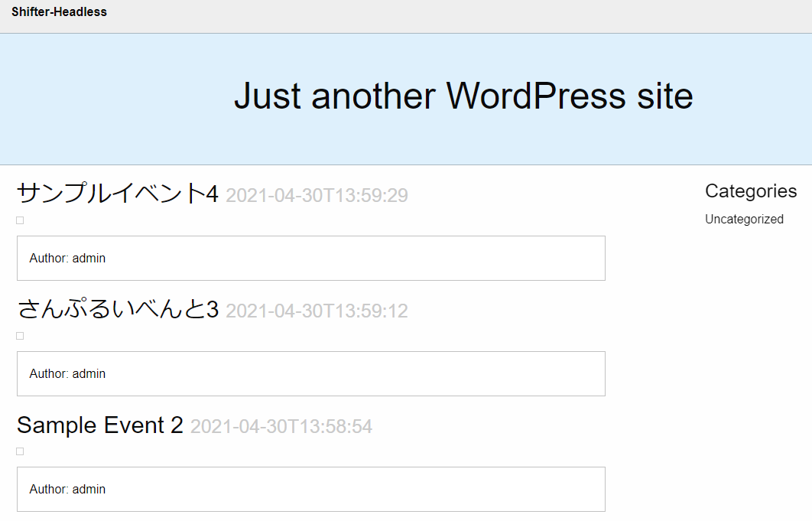This screenshot has width=812, height=521.
Task: Open the サンプルイベント4 post title
Action: [x=118, y=194]
